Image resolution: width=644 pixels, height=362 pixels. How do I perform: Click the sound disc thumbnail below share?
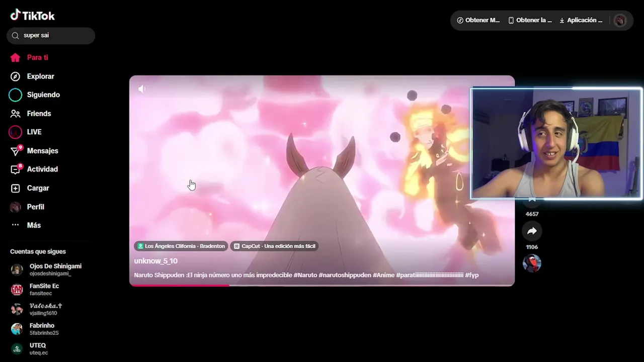click(532, 263)
